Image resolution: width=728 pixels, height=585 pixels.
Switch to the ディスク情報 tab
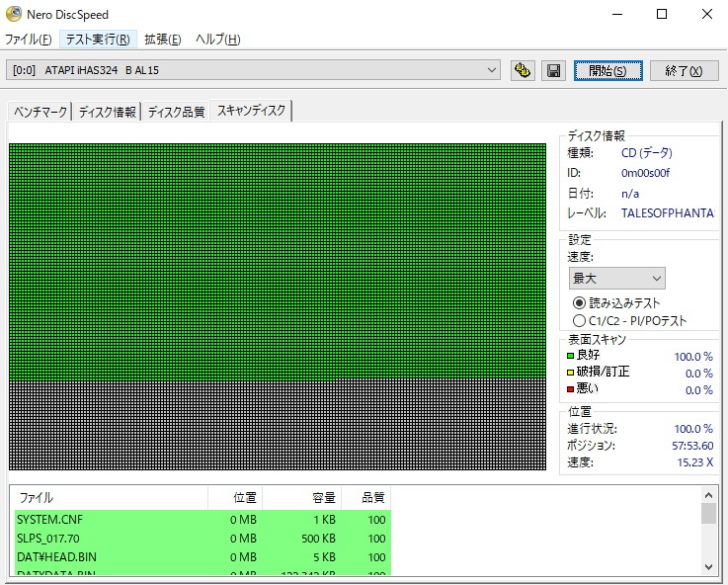(x=108, y=112)
